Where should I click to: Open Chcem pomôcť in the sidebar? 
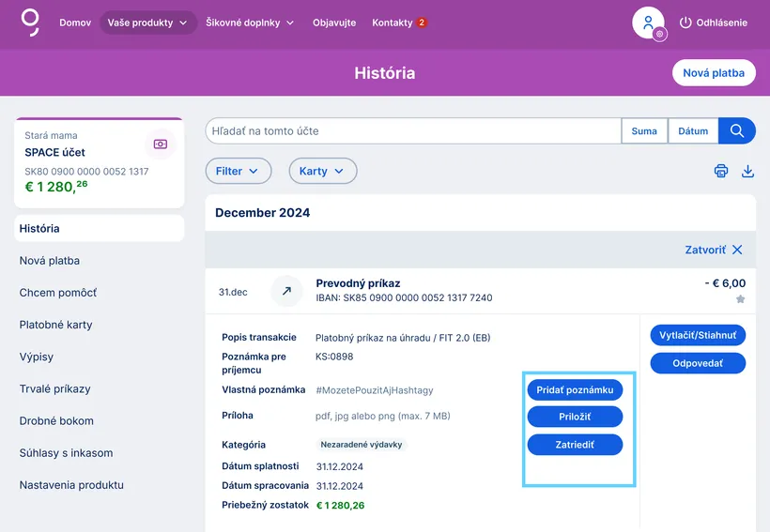click(x=58, y=293)
